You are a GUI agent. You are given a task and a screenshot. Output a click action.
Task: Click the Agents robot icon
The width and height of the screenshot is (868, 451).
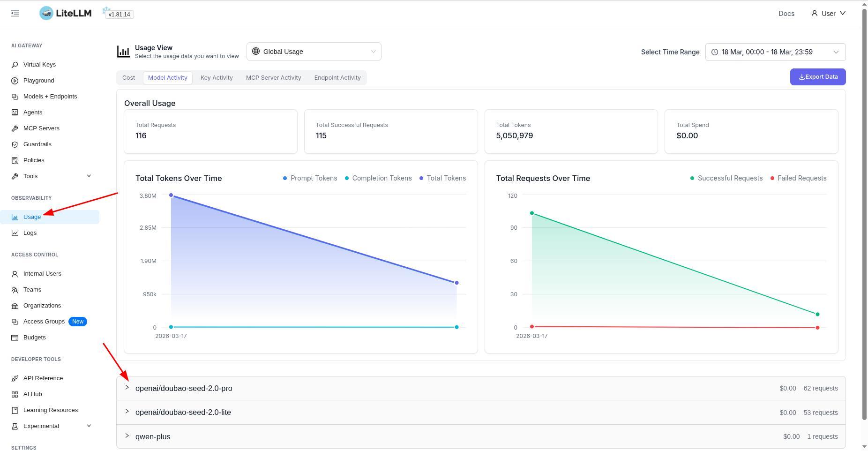pyautogui.click(x=15, y=113)
